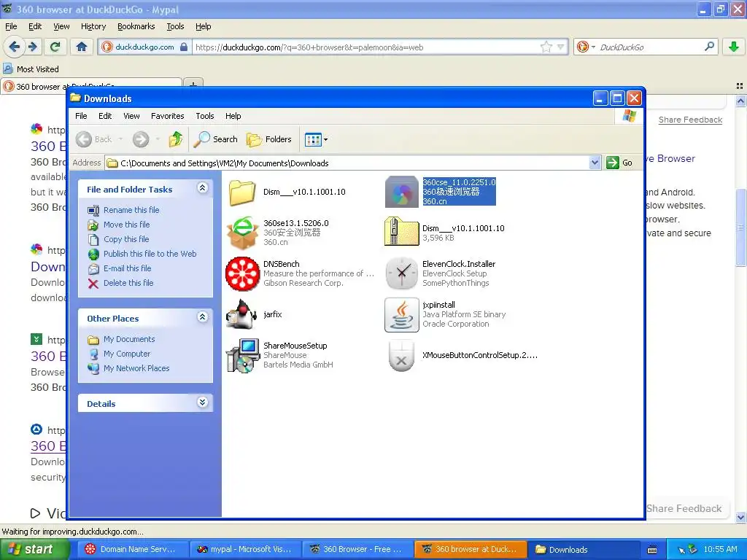The width and height of the screenshot is (747, 560).
Task: Collapse File and Folder Tasks panel
Action: [203, 187]
